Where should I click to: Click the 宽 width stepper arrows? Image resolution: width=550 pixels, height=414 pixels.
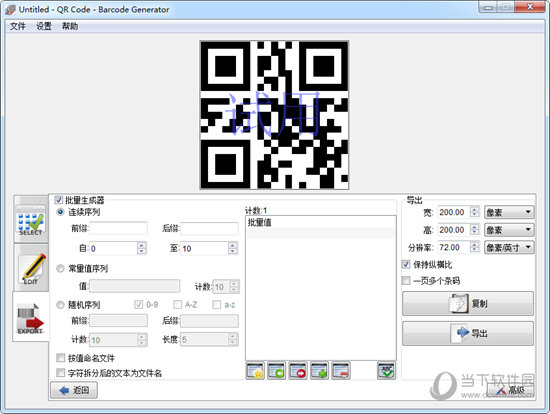474,212
